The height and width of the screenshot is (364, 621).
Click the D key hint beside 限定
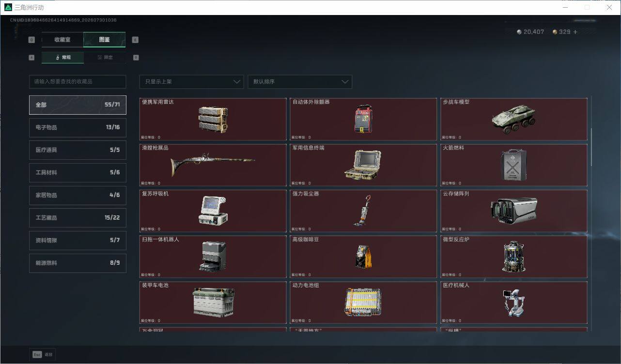(x=136, y=58)
